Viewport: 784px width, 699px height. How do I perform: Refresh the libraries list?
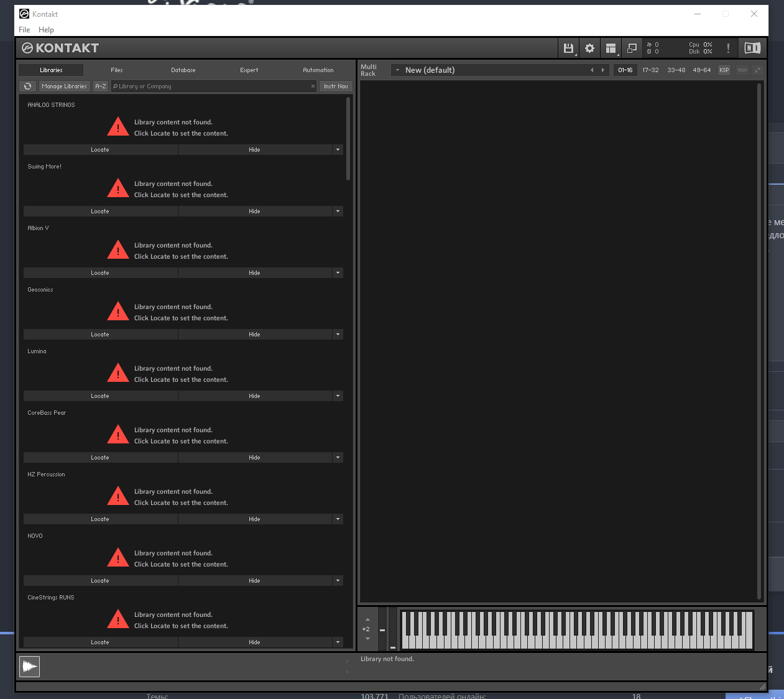(x=28, y=86)
